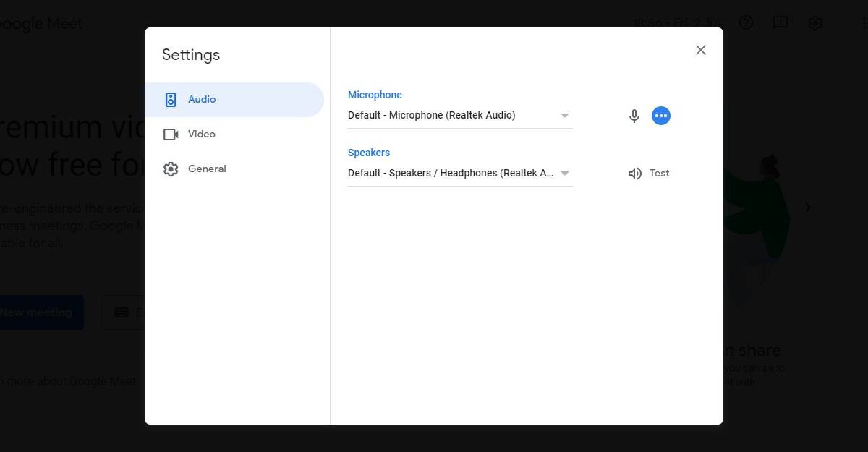Select the speaker icon next to Audio
The height and width of the screenshot is (452, 868).
[171, 99]
